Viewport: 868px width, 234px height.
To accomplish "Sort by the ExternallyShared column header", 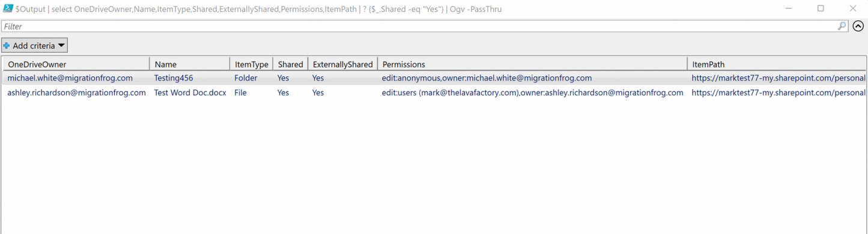I will [x=342, y=64].
